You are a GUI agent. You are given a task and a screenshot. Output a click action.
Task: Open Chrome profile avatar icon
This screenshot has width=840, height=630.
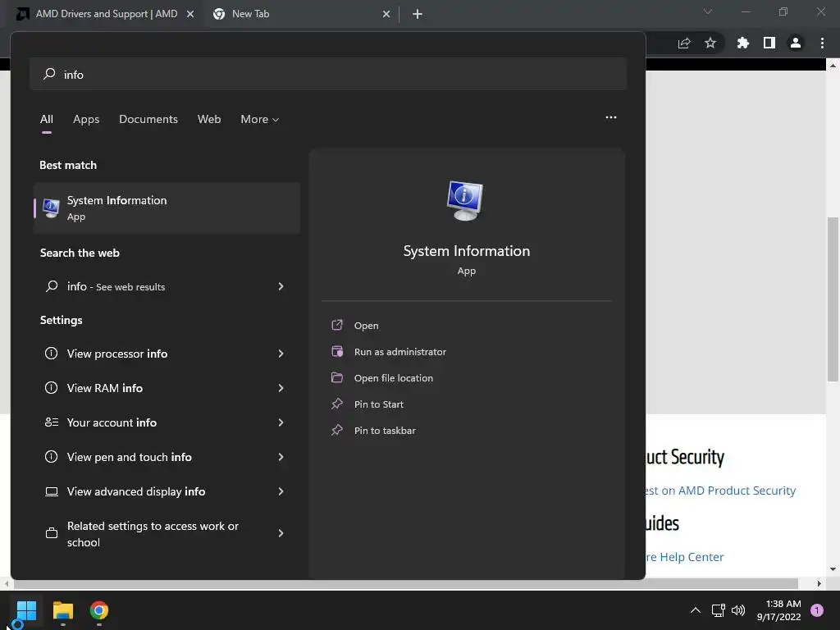[796, 43]
